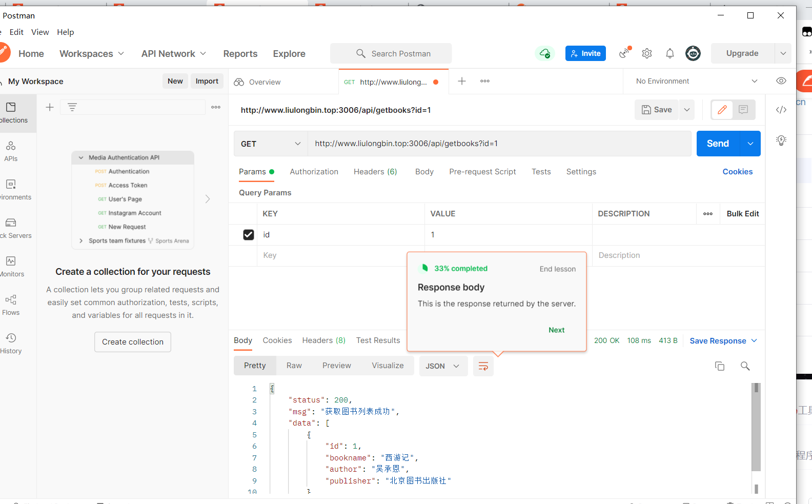Open the code snippet panel icon

[781, 110]
